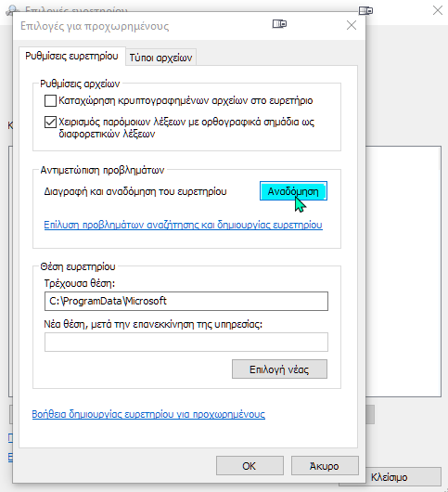Cancel using the Άκυρο button
This screenshot has width=448, height=492.
tap(325, 466)
